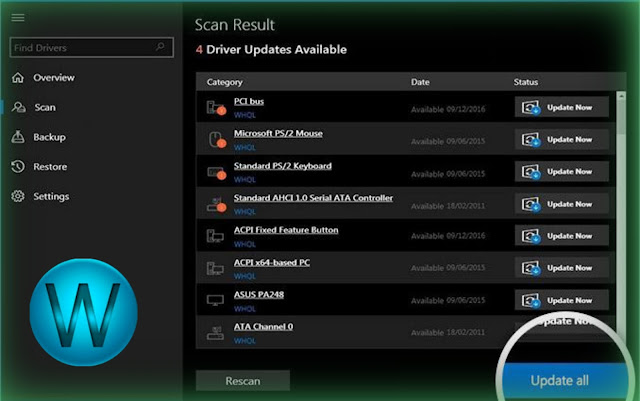Go to the Scan section
This screenshot has width=640, height=401.
coord(45,107)
